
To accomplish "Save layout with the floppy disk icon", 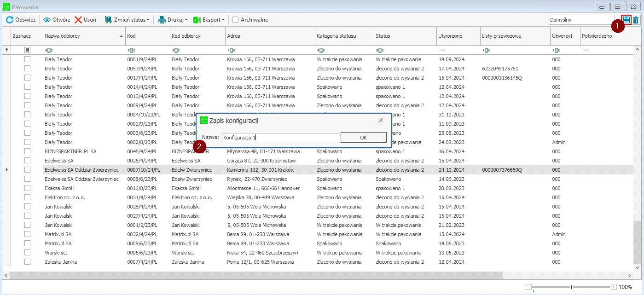I will click(x=626, y=20).
